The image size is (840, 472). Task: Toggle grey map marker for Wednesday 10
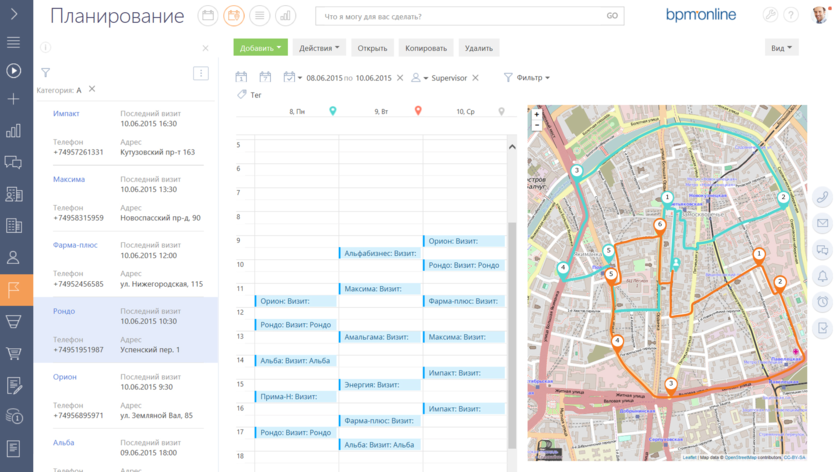pyautogui.click(x=501, y=111)
